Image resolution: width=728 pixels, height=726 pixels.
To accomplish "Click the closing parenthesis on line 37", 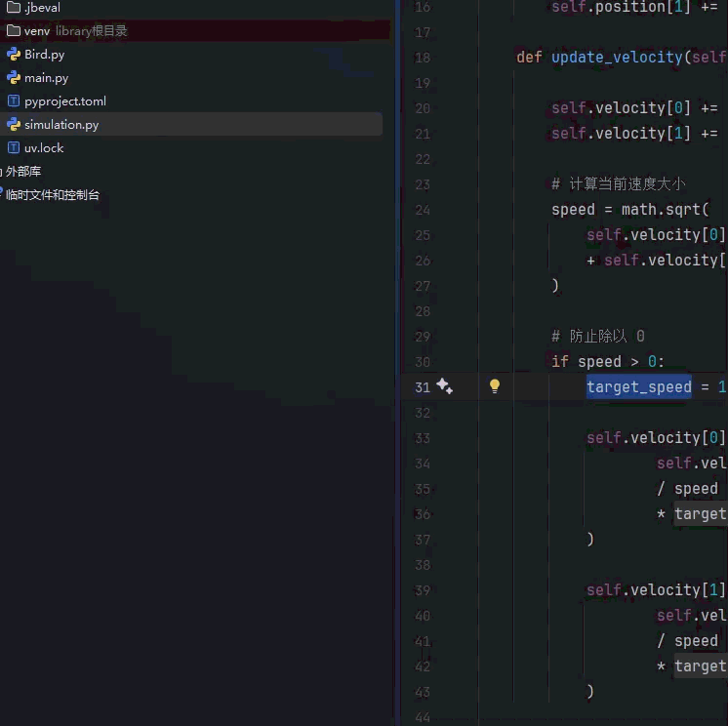I will (x=590, y=540).
